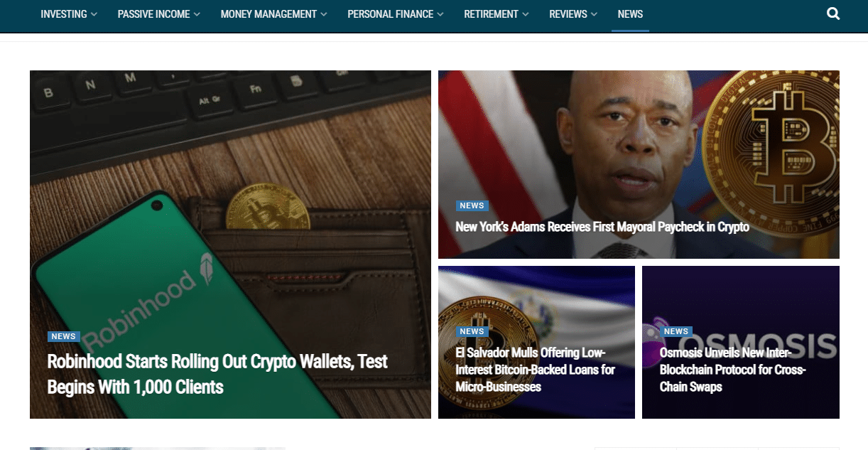
Task: Open the Retirement dropdown arrow
Action: [x=525, y=14]
